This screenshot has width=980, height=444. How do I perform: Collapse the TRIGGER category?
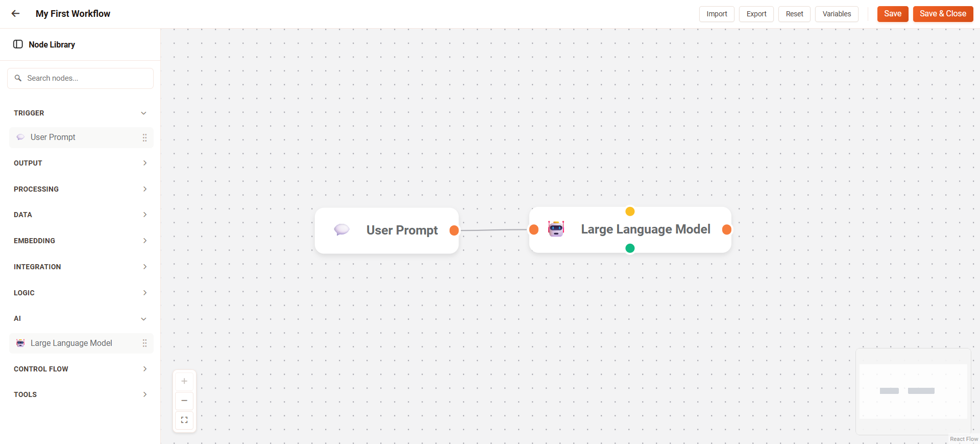143,113
